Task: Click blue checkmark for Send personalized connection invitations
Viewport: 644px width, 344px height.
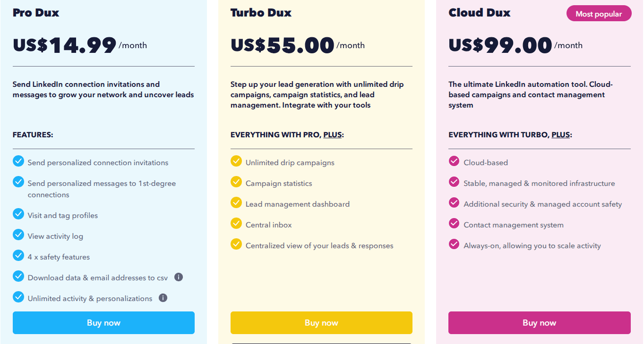Action: click(18, 161)
